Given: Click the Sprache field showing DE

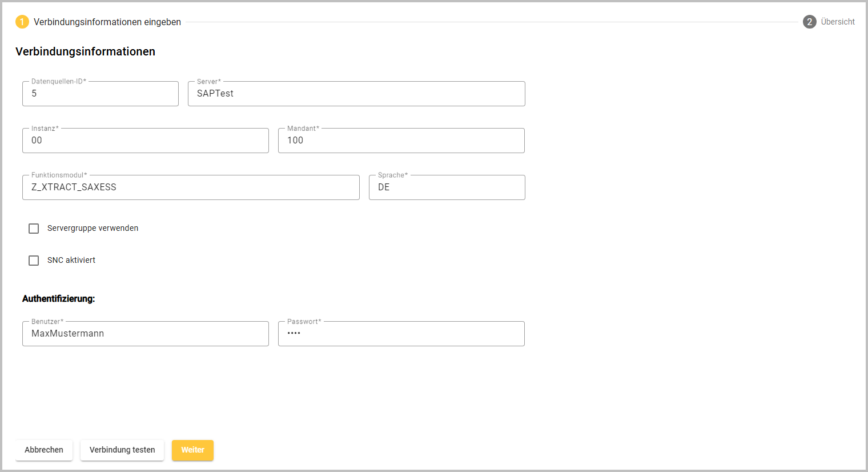Looking at the screenshot, I should (447, 187).
